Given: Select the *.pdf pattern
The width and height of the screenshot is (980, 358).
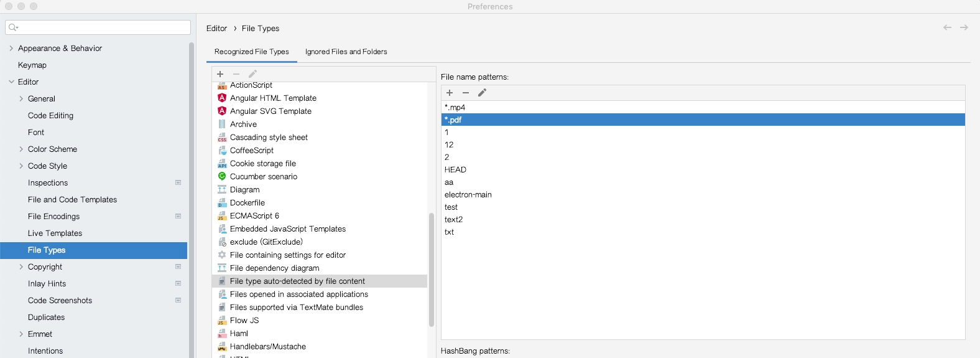Looking at the screenshot, I should [703, 120].
